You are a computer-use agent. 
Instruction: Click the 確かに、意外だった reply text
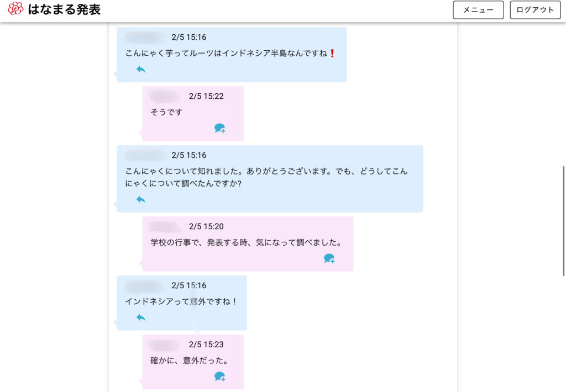point(189,361)
